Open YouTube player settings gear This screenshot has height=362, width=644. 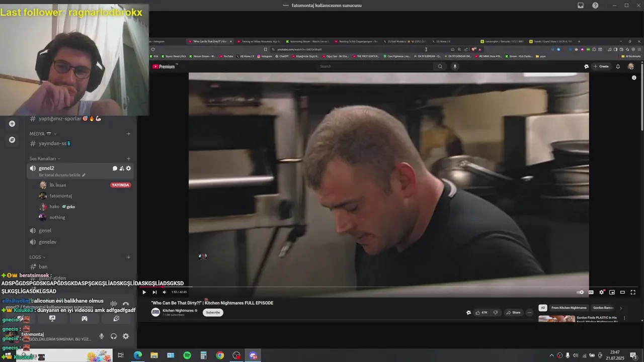602,292
